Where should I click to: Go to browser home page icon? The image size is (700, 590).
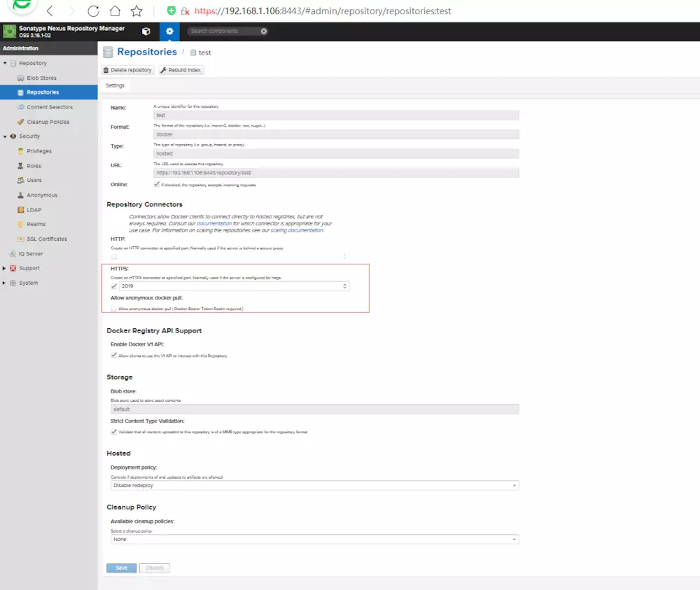(x=115, y=10)
